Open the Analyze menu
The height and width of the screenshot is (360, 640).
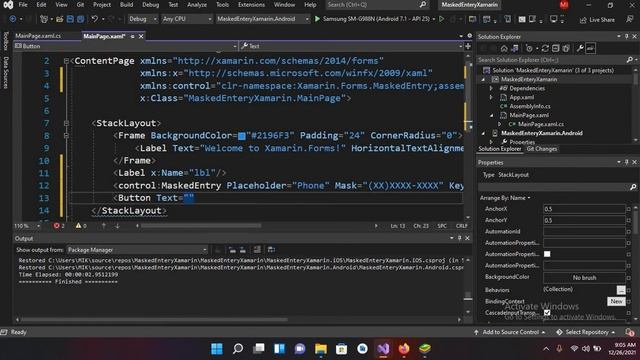197,5
